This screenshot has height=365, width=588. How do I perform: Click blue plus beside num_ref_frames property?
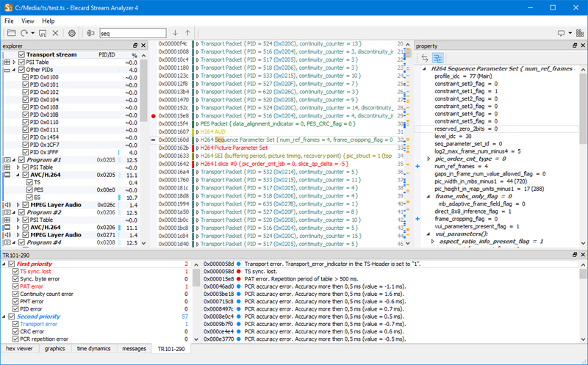pos(417,166)
